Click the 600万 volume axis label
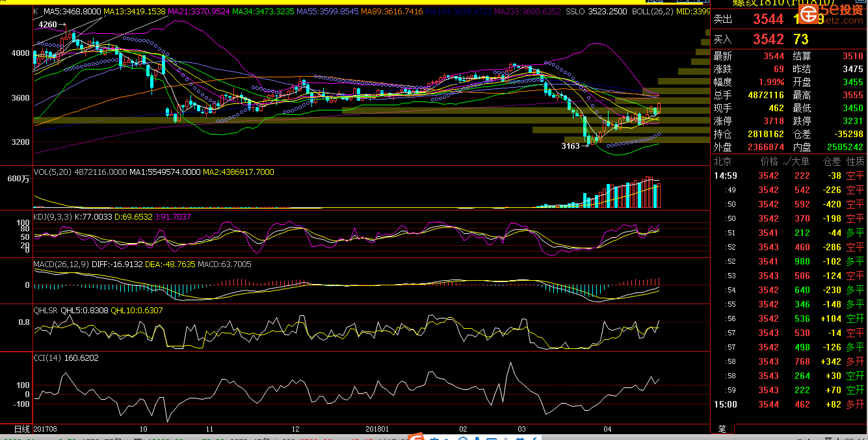This screenshot has height=440, width=868. coord(17,179)
